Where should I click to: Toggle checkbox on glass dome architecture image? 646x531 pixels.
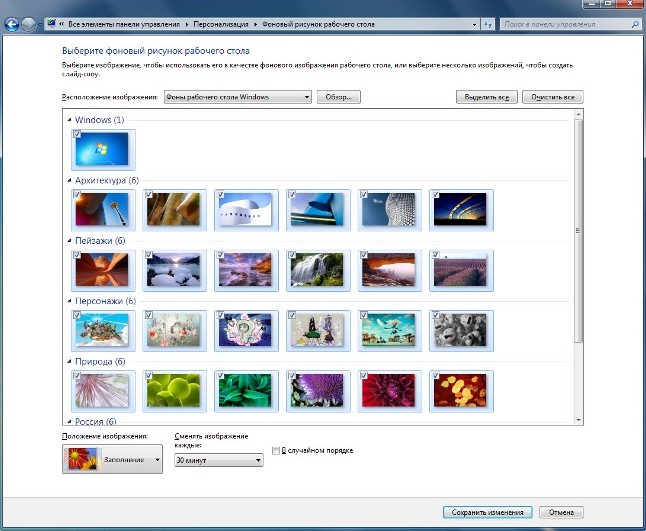tap(364, 194)
